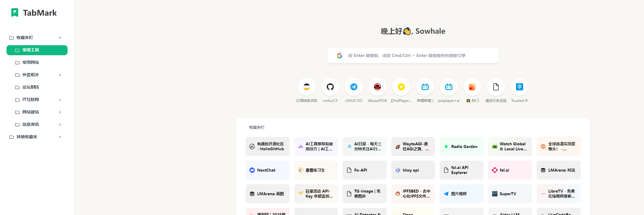The height and width of the screenshot is (215, 644).
Task: Click the hlwy api card icon
Action: tap(398, 170)
